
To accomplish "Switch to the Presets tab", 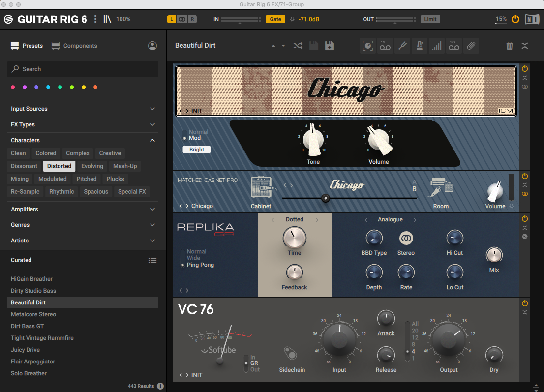I will coord(27,46).
